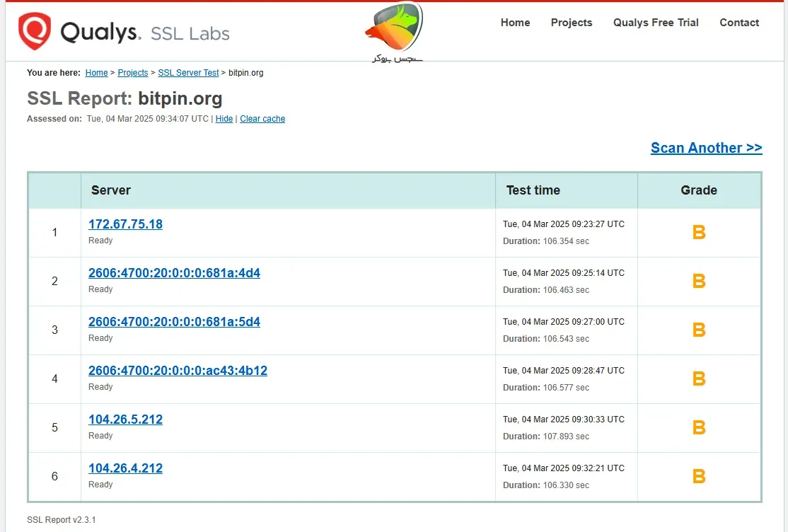Viewport: 788px width, 532px height.
Task: Click test time 09:23:27 UTC
Action: click(x=564, y=224)
